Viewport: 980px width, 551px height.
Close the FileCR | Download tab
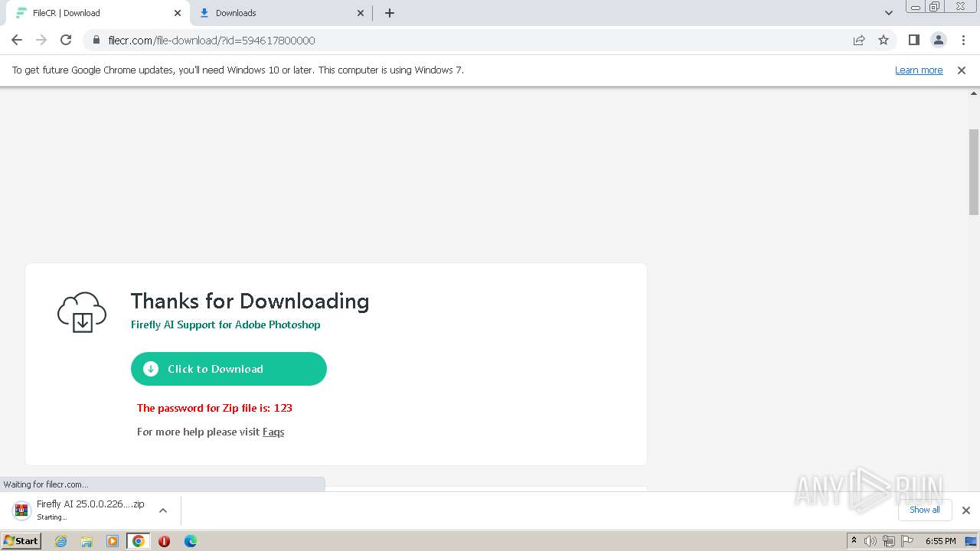178,13
